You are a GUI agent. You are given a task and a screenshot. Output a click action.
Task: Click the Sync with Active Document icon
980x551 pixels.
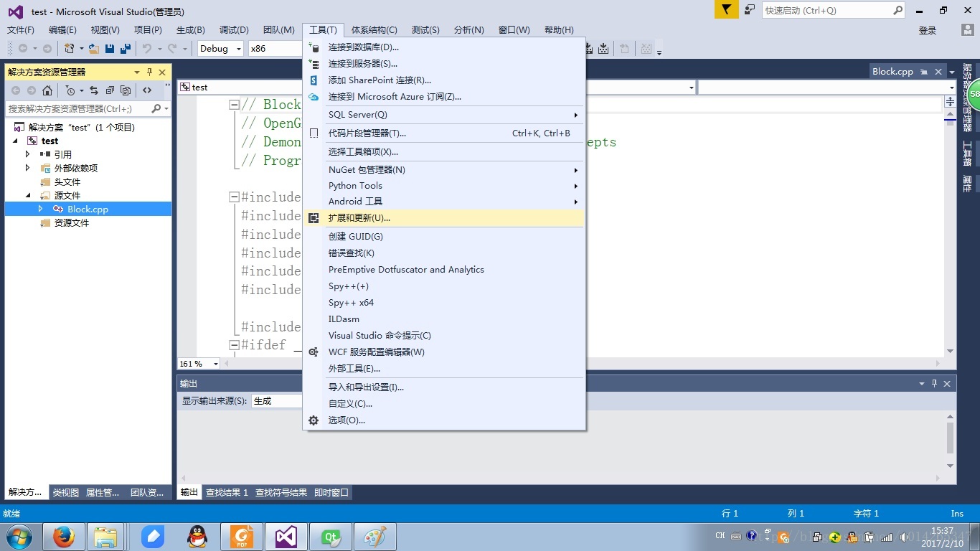94,90
